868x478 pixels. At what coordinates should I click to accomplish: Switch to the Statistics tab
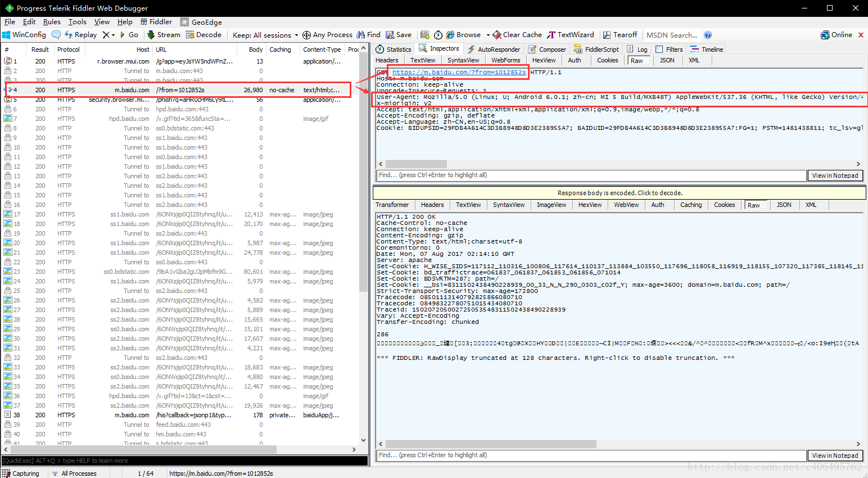pyautogui.click(x=394, y=49)
